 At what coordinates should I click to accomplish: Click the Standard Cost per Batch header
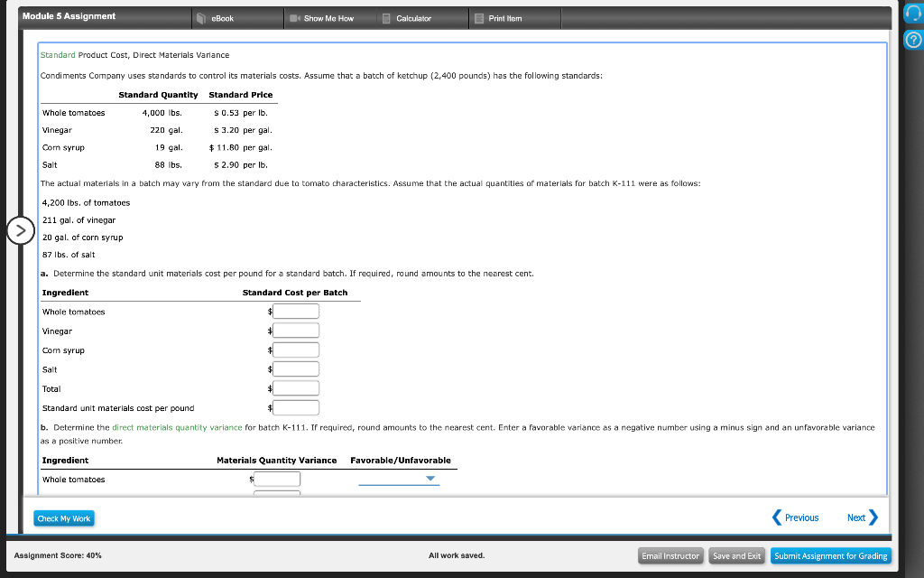pos(295,293)
